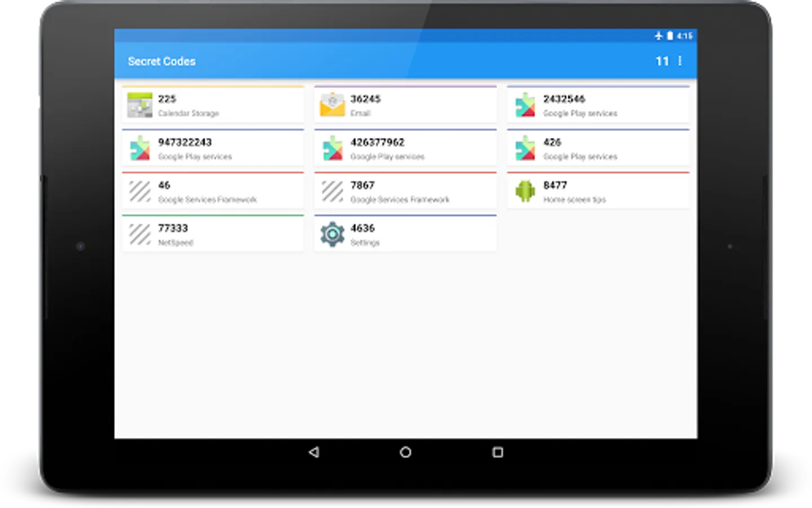Tap the striped placeholder icon beside 77333
812x508 pixels.
click(x=140, y=234)
